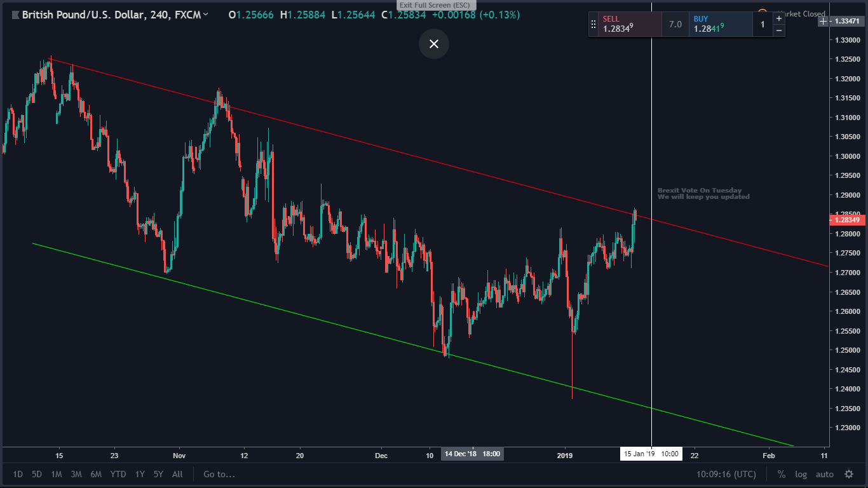Set chart range to 1D
This screenshot has width=868, height=488.
18,474
